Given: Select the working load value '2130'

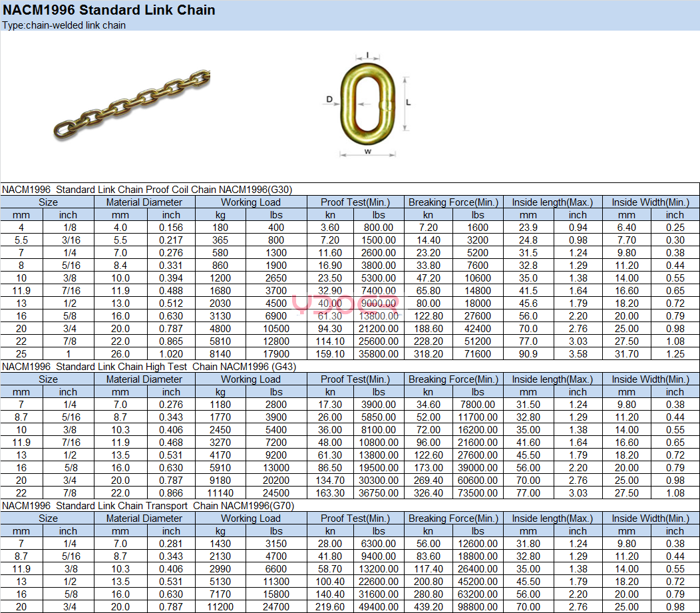Looking at the screenshot, I should pyautogui.click(x=220, y=556).
